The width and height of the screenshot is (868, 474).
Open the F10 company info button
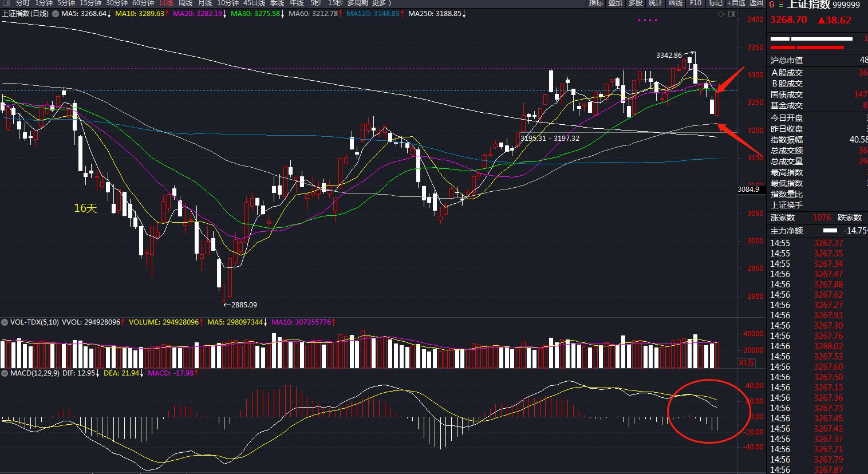point(696,3)
